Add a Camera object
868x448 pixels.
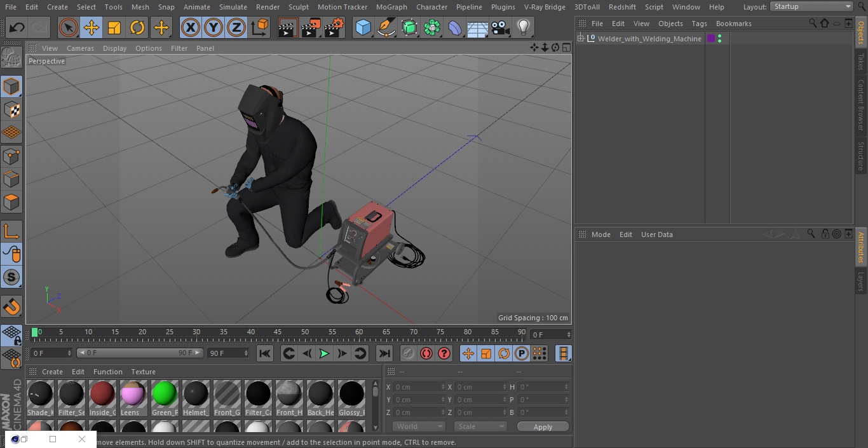(x=501, y=27)
